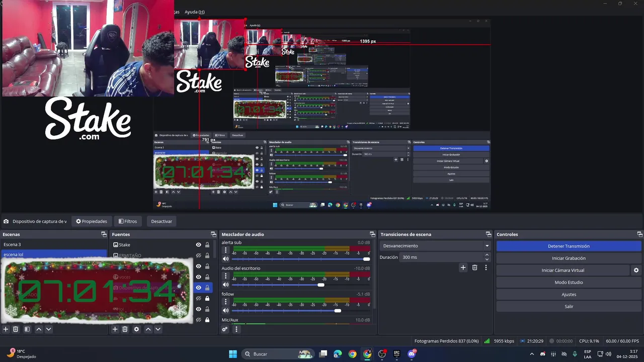Open follow channel options menu
Viewport: 644px width, 362px height.
point(225,302)
